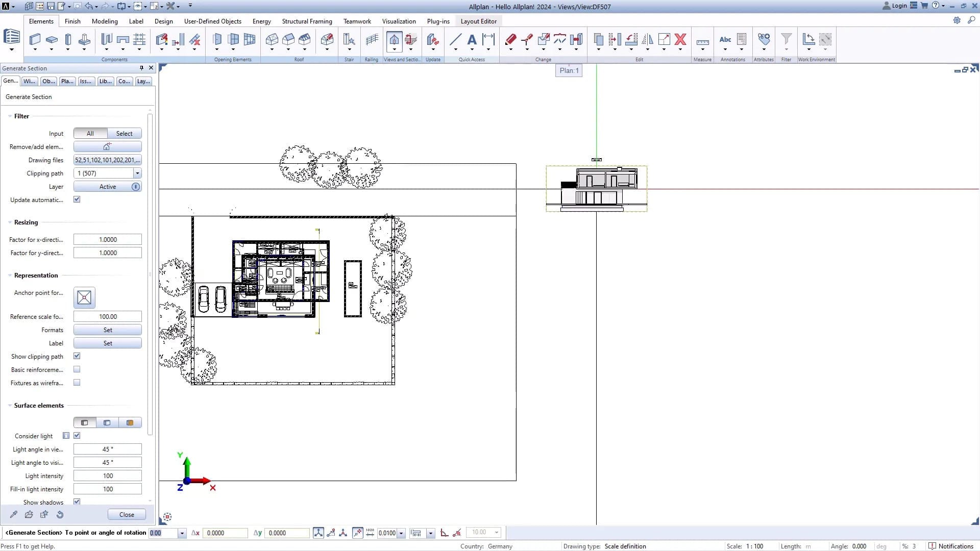
Task: Enable Fixtures as wireframe checkbox
Action: click(77, 383)
